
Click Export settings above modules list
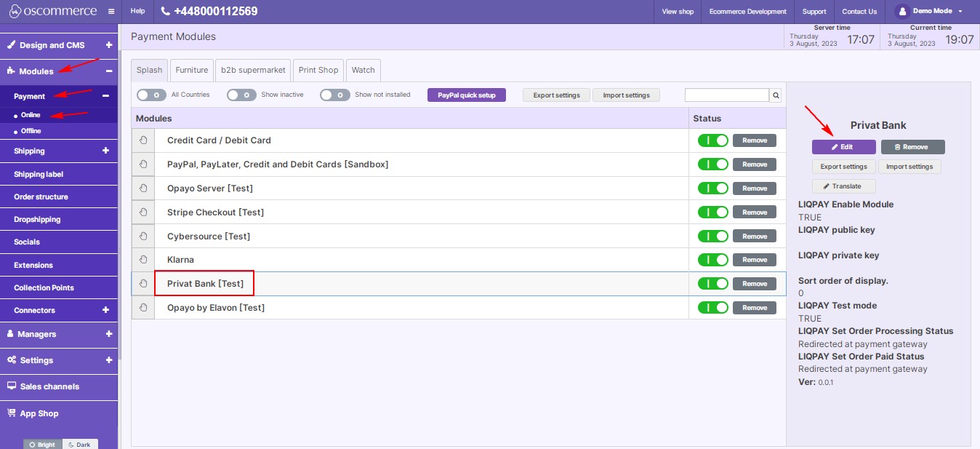click(557, 95)
